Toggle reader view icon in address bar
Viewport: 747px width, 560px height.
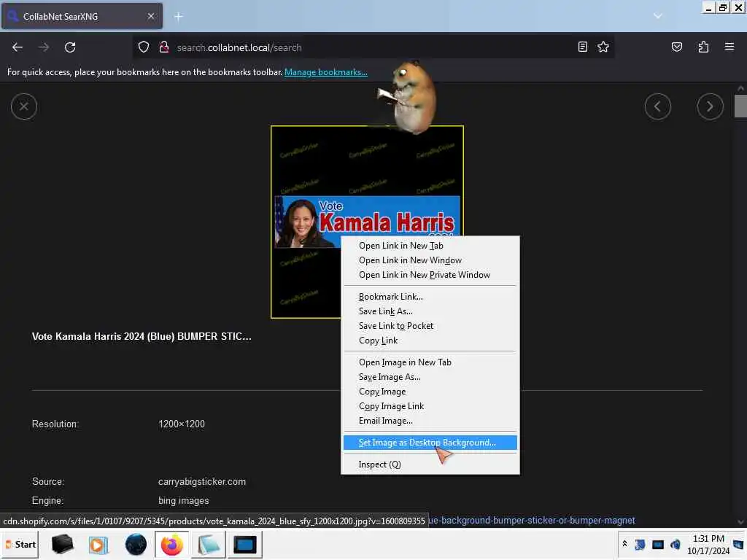click(x=582, y=47)
